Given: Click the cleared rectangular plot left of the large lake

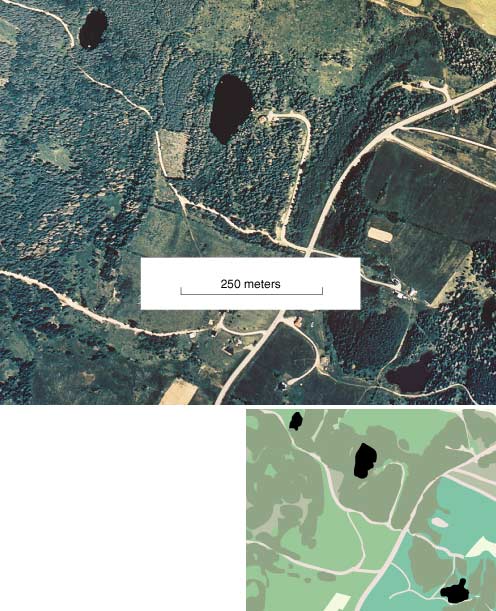Looking at the screenshot, I should [174, 154].
